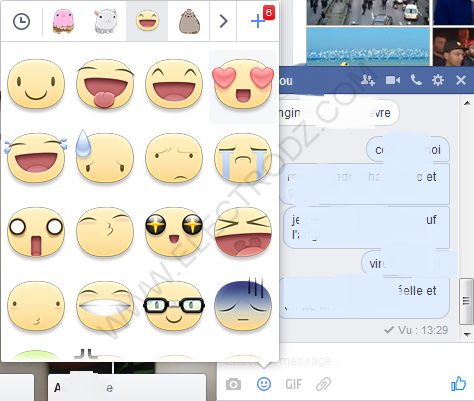Viewport: 474px width, 401px height.
Task: Click the chat message ending in 'ièvre'
Action: tap(339, 113)
